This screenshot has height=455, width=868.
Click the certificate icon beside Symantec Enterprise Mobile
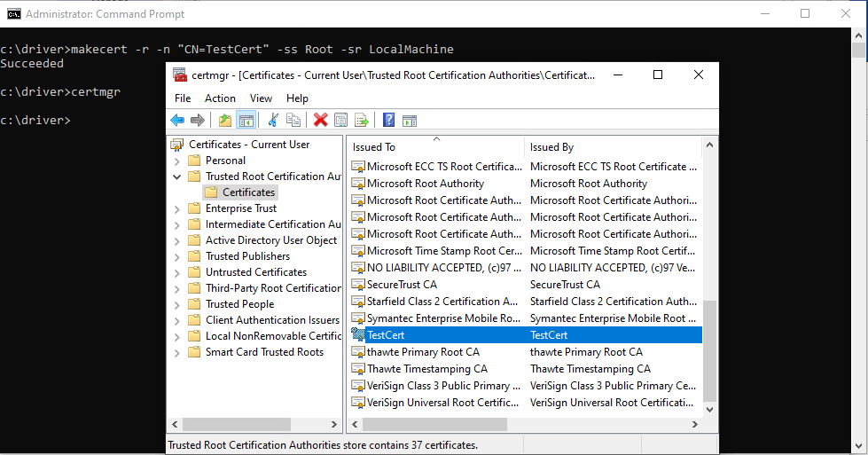(358, 318)
